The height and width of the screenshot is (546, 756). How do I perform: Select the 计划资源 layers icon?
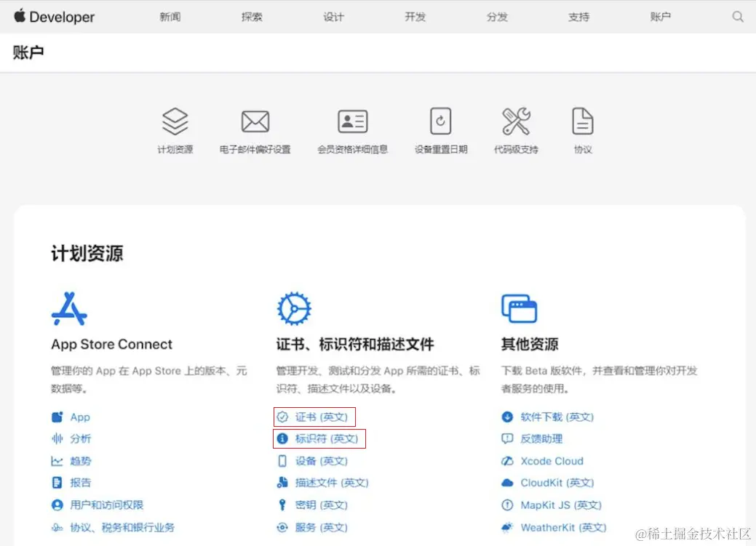point(175,121)
